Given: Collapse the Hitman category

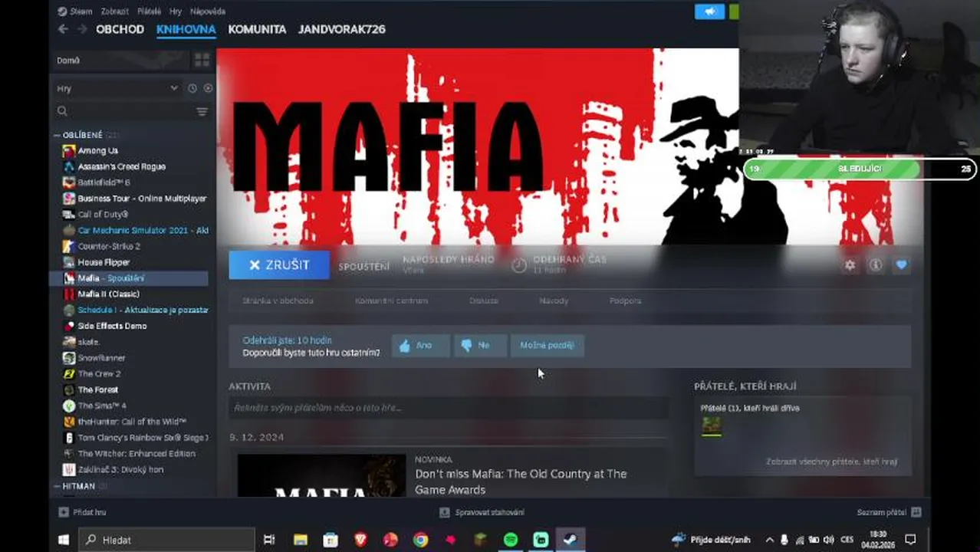Looking at the screenshot, I should pyautogui.click(x=57, y=486).
